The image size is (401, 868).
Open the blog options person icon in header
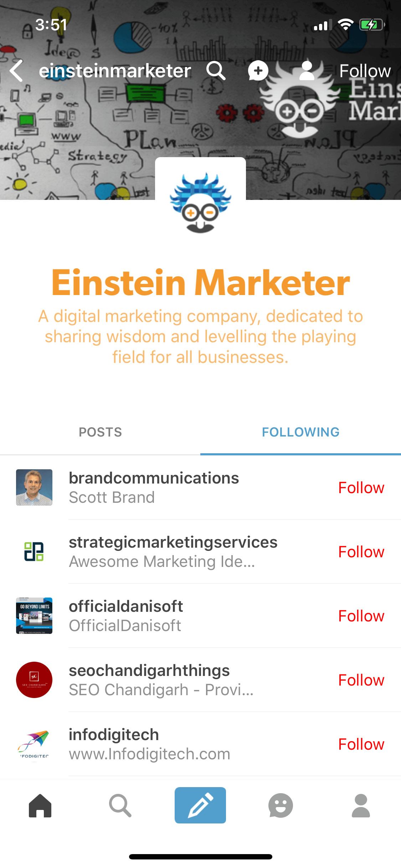point(307,71)
